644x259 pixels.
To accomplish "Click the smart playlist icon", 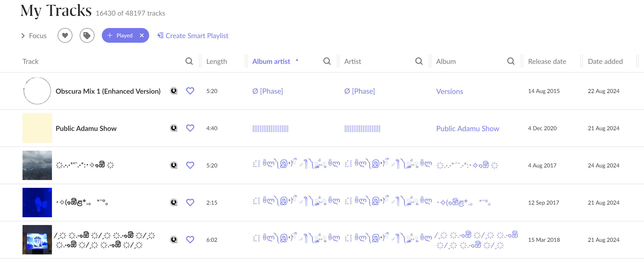I will point(160,35).
